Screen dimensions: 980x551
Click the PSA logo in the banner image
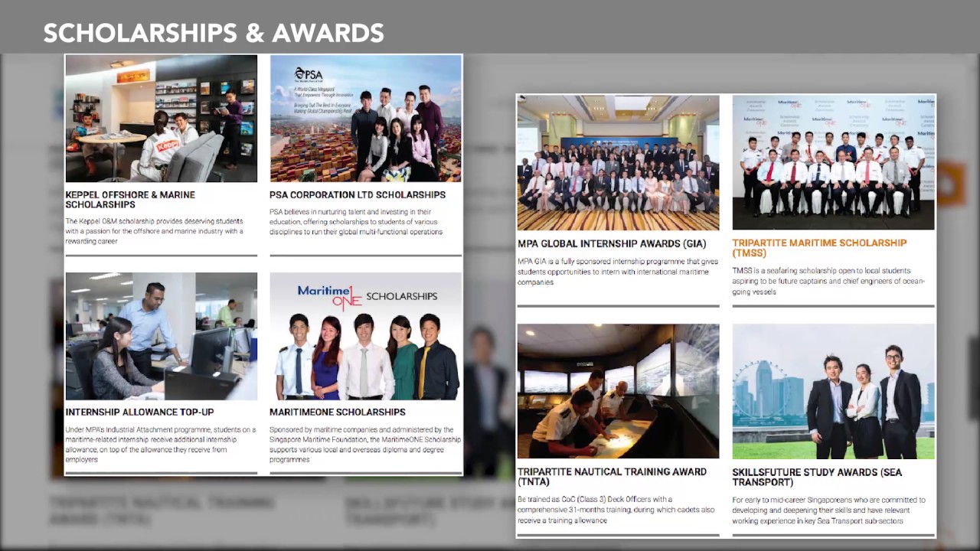coord(309,75)
